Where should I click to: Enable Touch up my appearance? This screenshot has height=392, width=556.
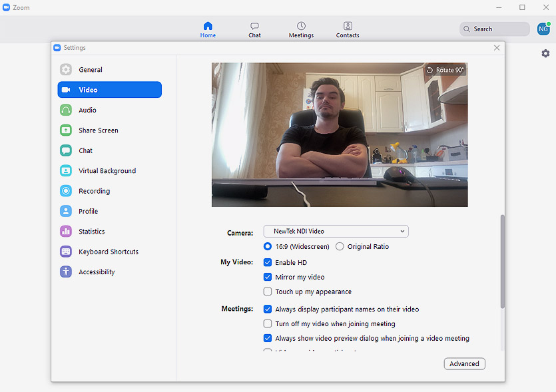tap(268, 292)
